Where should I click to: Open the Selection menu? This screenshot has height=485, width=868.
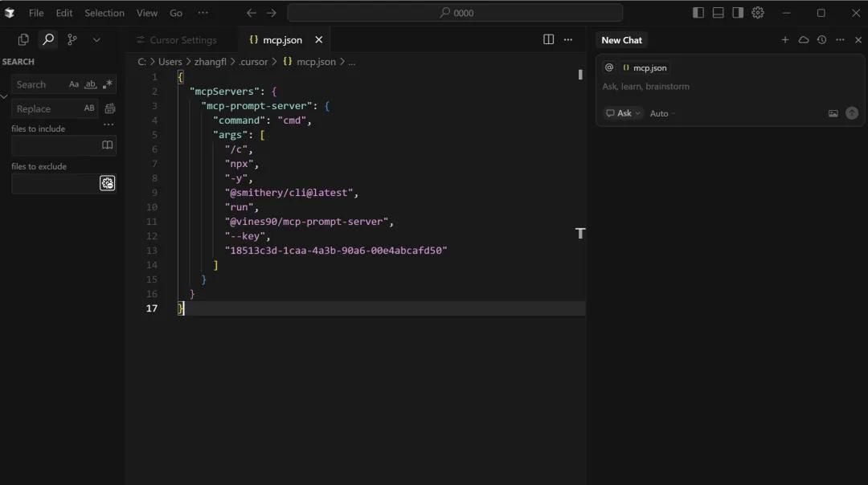[x=104, y=13]
